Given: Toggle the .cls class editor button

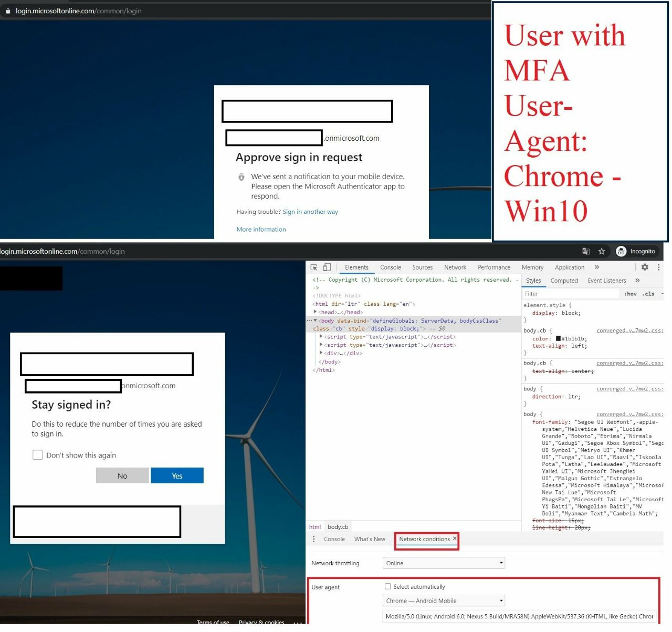Looking at the screenshot, I should coord(649,294).
